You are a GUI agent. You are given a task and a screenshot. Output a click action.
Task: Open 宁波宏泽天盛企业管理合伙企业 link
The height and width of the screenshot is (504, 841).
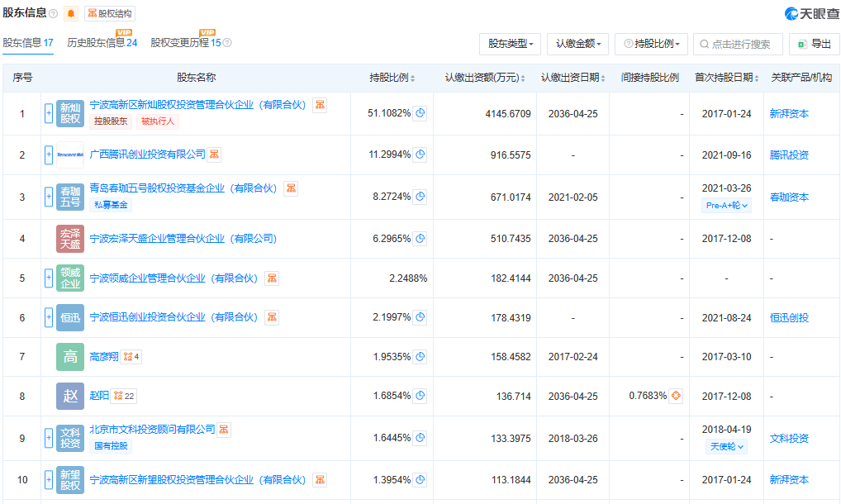[183, 239]
